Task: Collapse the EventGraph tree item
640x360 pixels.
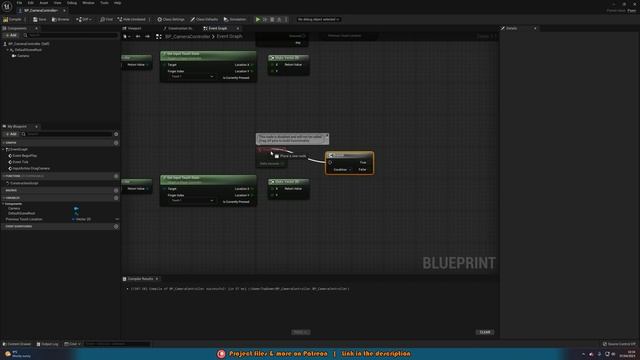Action: (3, 149)
